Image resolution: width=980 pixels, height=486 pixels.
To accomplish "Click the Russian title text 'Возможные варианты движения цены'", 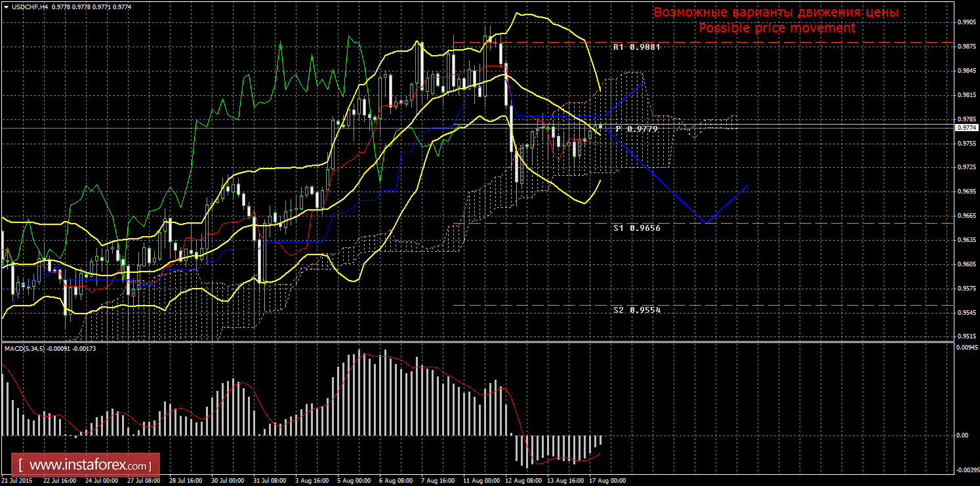I will pyautogui.click(x=776, y=12).
